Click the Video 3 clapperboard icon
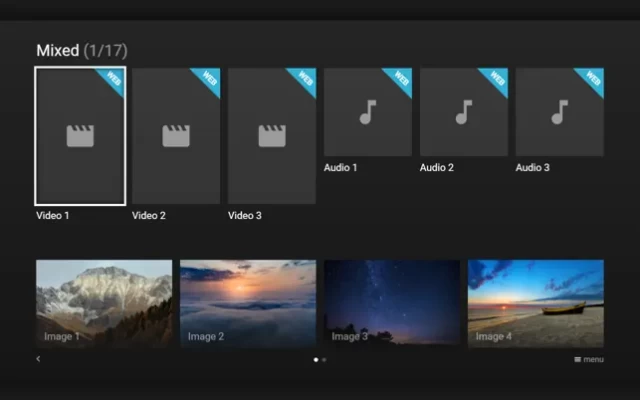The image size is (640, 400). click(272, 136)
